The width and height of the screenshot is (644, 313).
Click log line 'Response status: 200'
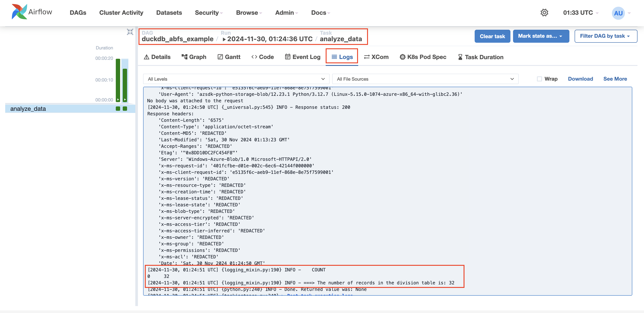(248, 107)
